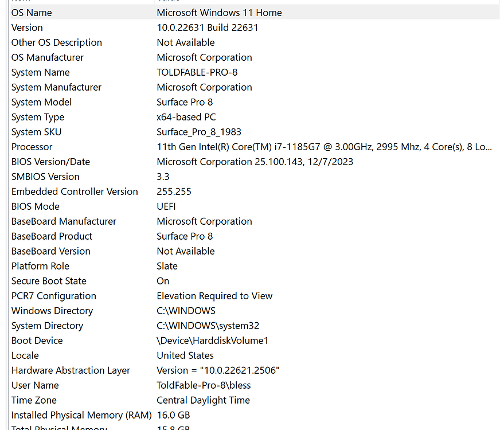
Task: Select the Version row showing Build 22631
Action: [x=27, y=27]
